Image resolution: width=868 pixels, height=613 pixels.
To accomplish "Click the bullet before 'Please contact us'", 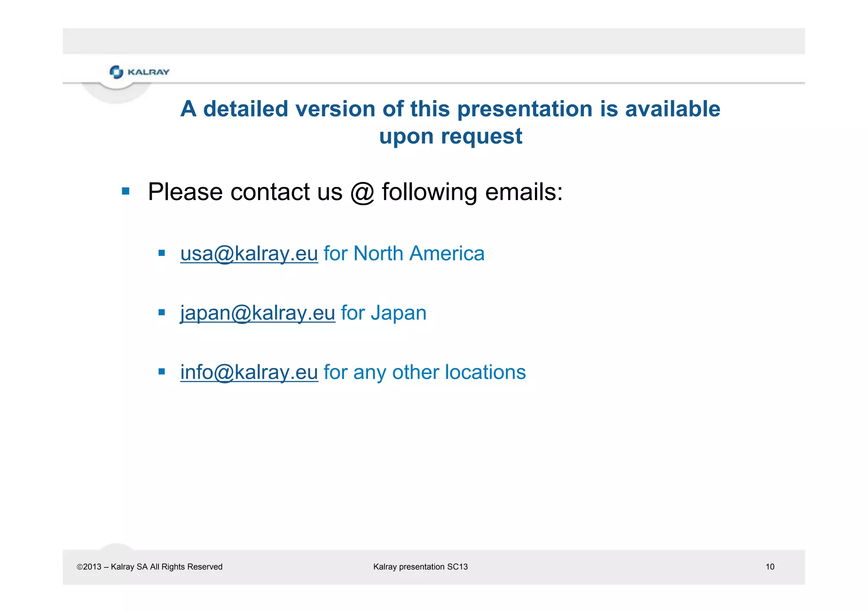I will click(x=125, y=191).
